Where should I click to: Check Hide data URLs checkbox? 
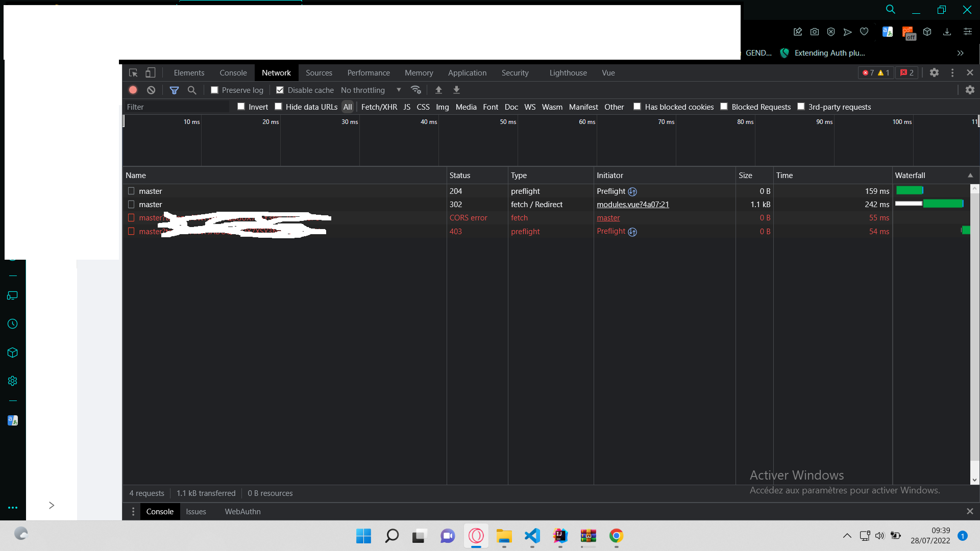(278, 107)
